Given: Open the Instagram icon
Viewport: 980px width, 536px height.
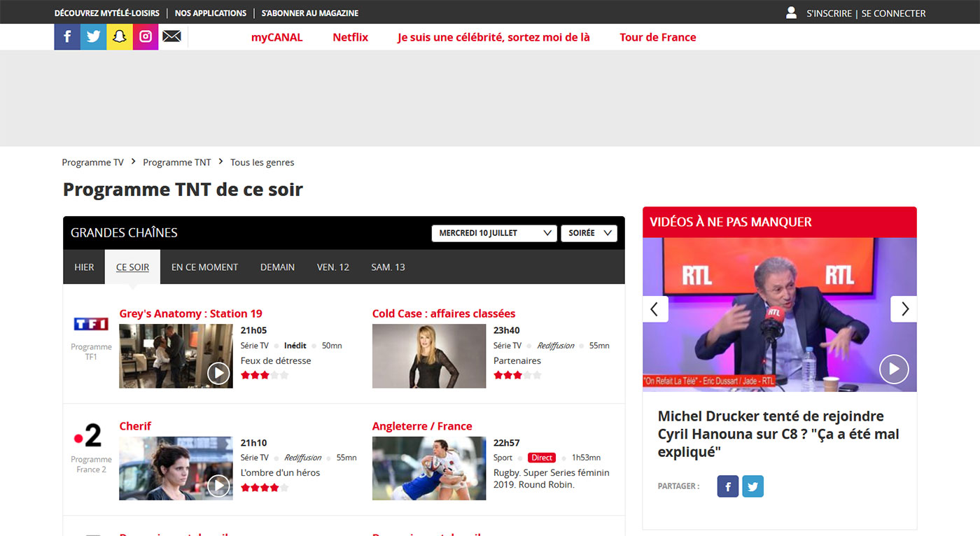Looking at the screenshot, I should (x=146, y=36).
